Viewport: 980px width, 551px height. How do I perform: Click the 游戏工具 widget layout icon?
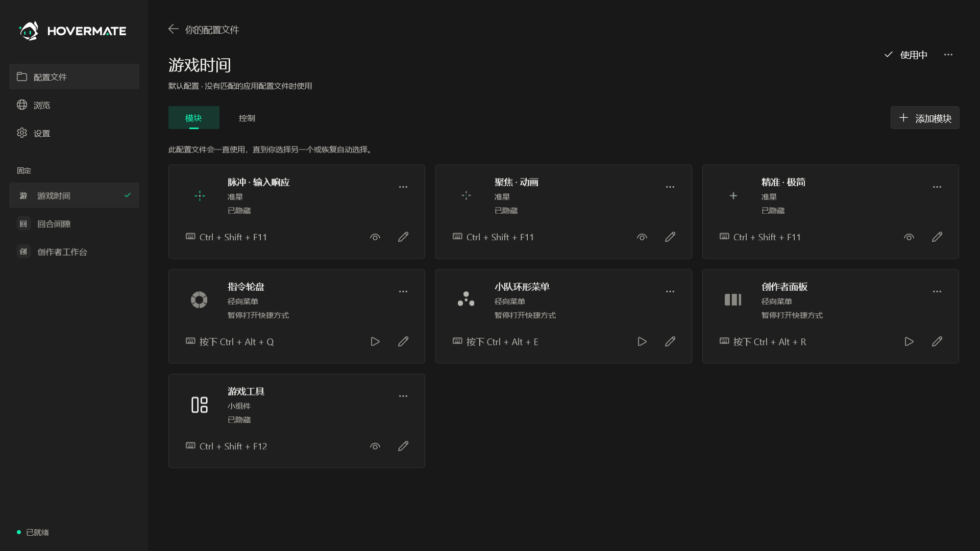click(200, 405)
